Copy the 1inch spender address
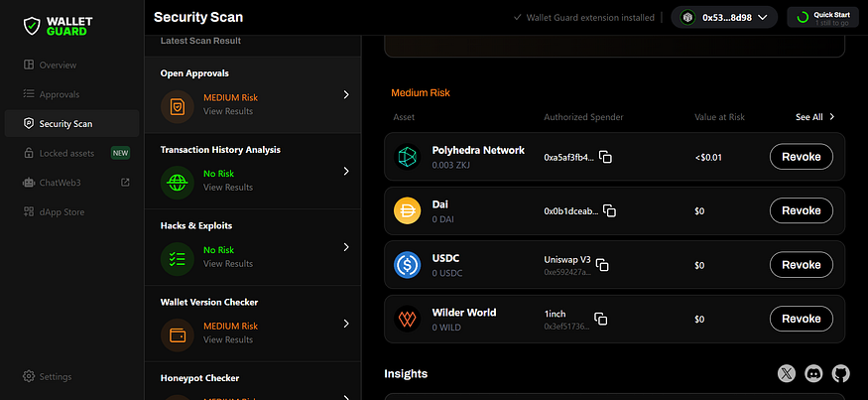Viewport: 868px width, 400px height. point(600,319)
